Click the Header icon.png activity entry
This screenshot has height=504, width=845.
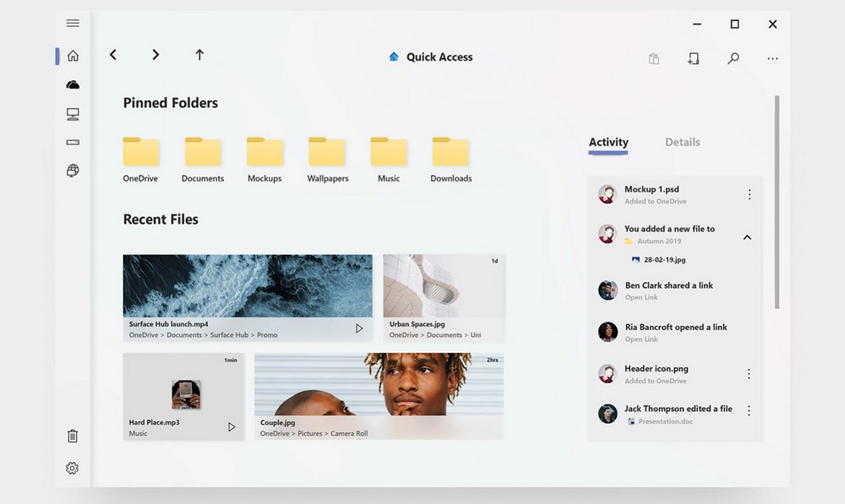click(674, 374)
